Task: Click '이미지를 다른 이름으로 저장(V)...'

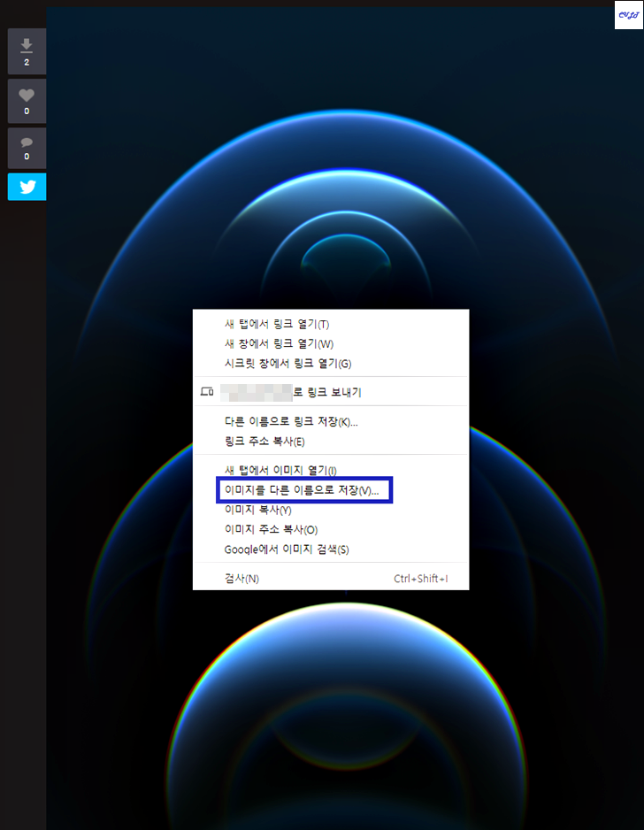Action: coord(331,490)
